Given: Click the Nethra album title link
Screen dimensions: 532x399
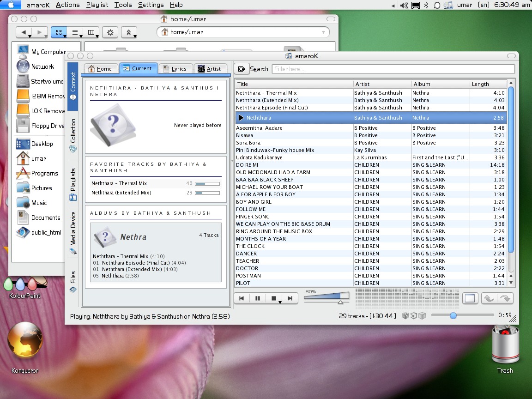Looking at the screenshot, I should [x=133, y=237].
